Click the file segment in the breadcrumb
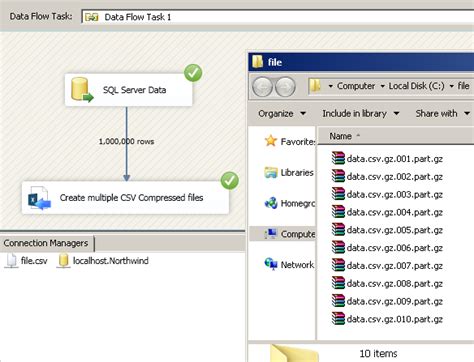474x362 pixels. click(x=463, y=86)
